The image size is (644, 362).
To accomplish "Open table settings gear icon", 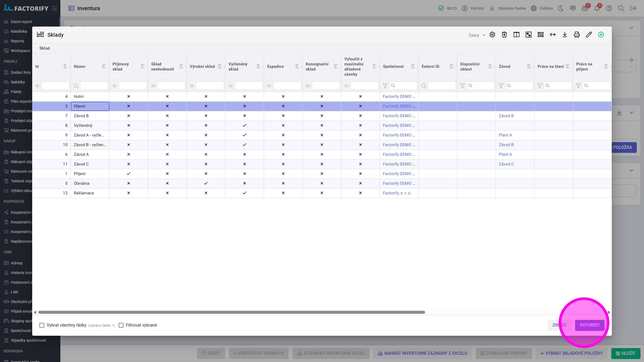I will (492, 35).
